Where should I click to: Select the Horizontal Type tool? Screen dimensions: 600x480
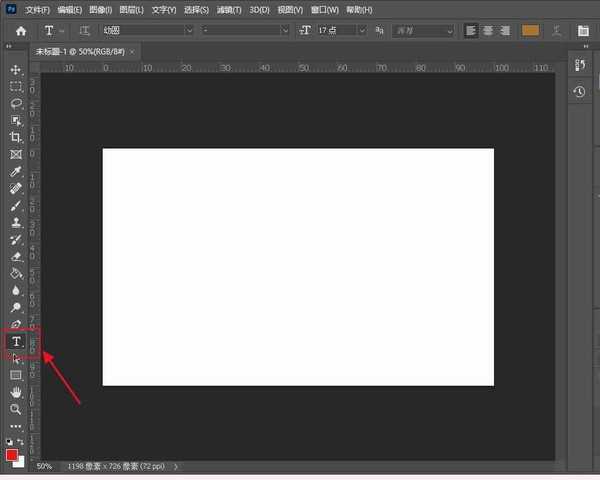point(16,342)
